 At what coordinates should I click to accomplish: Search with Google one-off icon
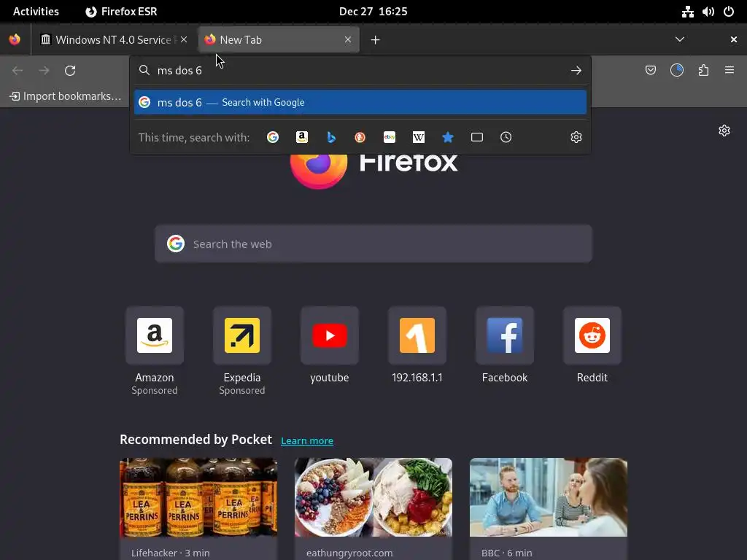pyautogui.click(x=273, y=137)
